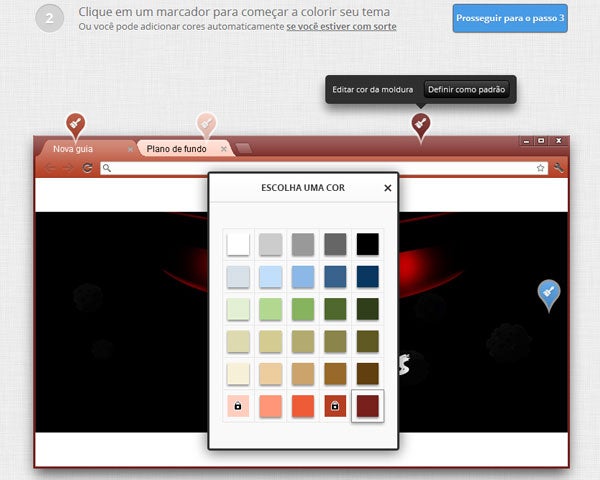Select the Nova guia tab
The height and width of the screenshot is (480, 600).
[x=80, y=149]
